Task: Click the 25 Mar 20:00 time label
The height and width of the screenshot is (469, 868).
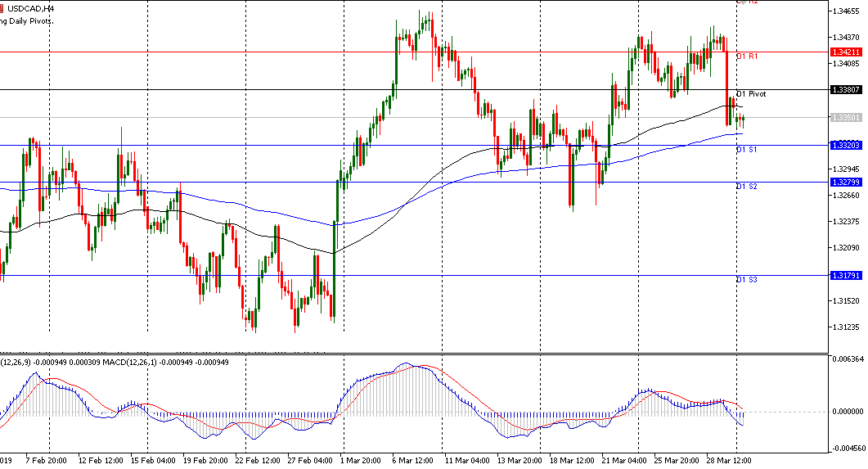Action: pyautogui.click(x=676, y=461)
